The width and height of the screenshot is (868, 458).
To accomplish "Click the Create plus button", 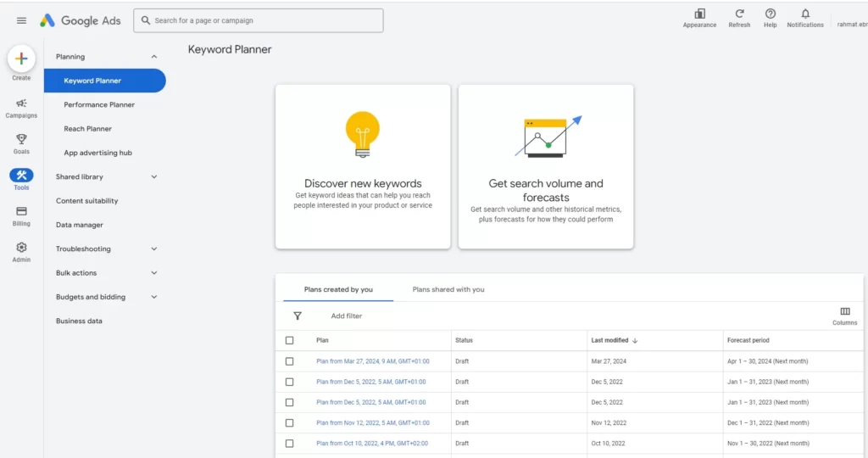I will pyautogui.click(x=21, y=59).
